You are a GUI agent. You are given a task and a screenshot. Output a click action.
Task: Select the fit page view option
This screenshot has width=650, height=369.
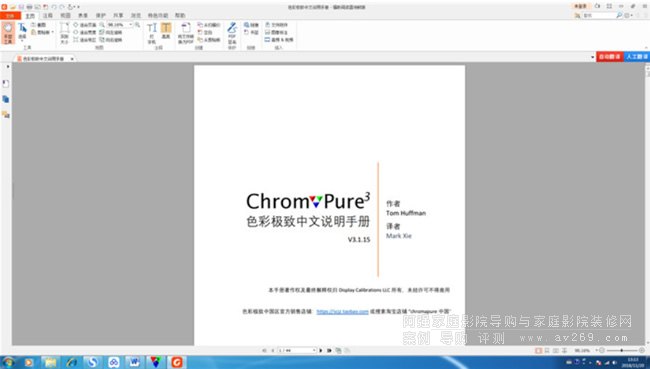(85, 25)
